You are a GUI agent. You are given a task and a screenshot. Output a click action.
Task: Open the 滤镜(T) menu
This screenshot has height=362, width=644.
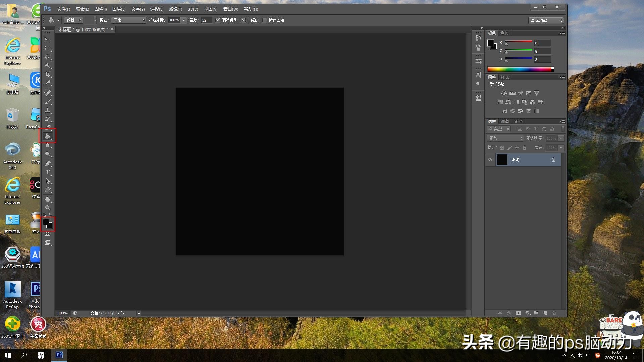coord(175,9)
